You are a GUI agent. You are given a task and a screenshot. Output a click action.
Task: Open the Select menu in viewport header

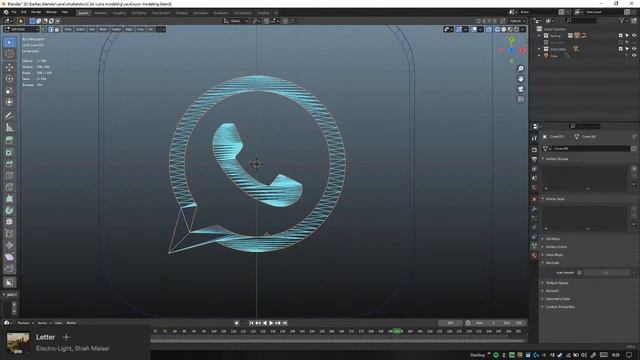80,29
